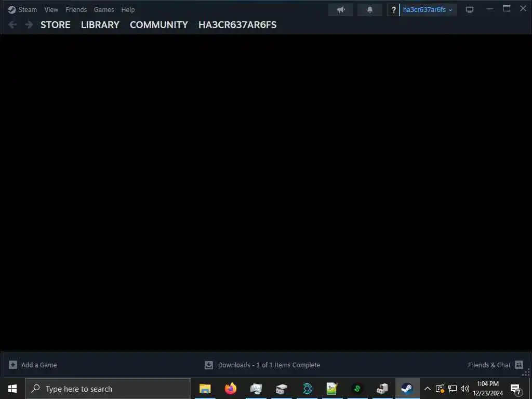The image size is (532, 399).
Task: Click the Downloads tray icon
Action: click(x=209, y=365)
